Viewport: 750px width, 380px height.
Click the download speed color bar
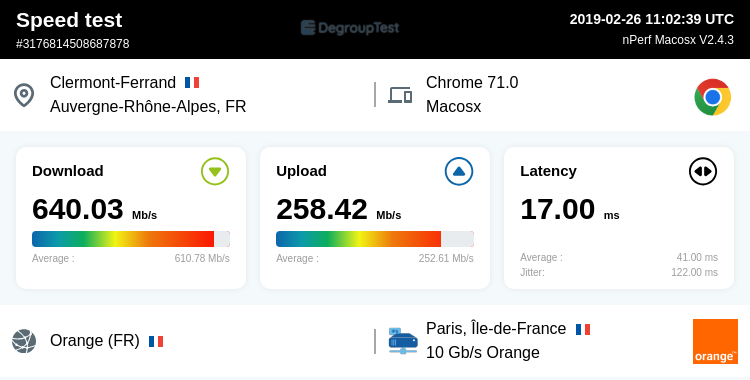(x=131, y=239)
